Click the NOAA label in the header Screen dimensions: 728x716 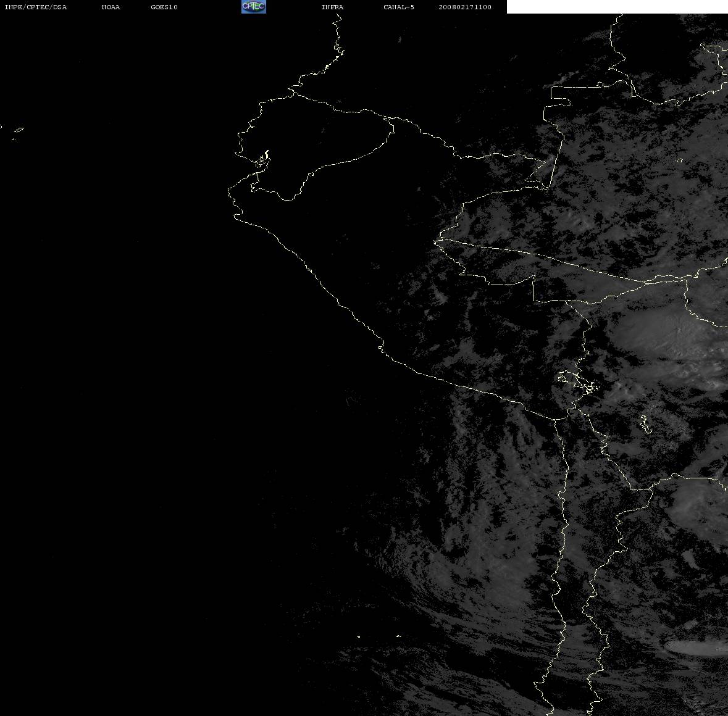coord(111,7)
